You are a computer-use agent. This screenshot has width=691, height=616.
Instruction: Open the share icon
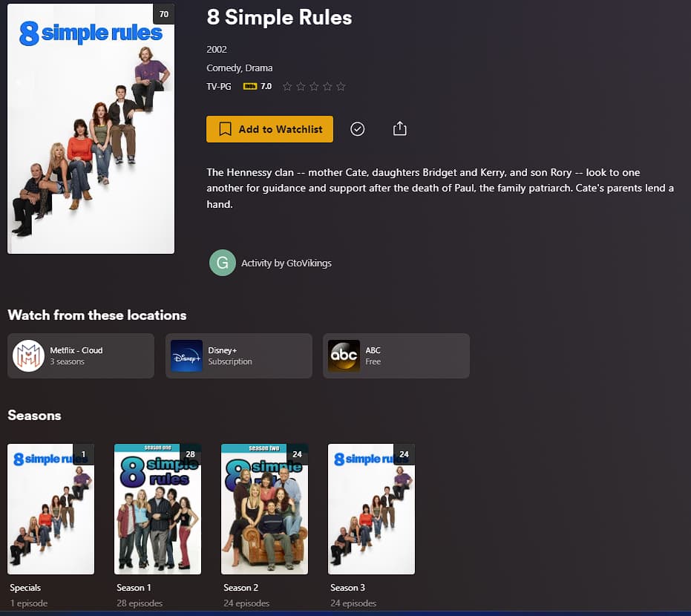point(400,128)
